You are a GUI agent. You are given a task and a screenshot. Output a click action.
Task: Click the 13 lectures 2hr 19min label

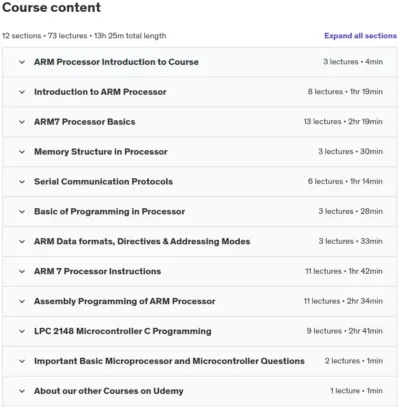click(343, 122)
